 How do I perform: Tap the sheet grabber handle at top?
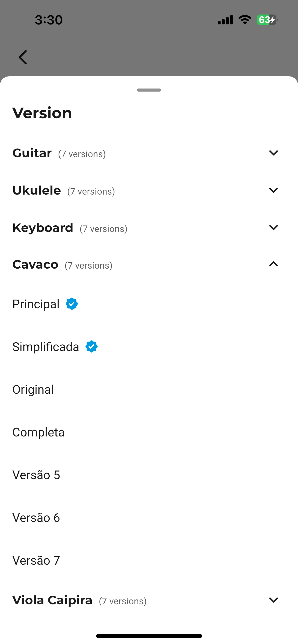(x=149, y=90)
